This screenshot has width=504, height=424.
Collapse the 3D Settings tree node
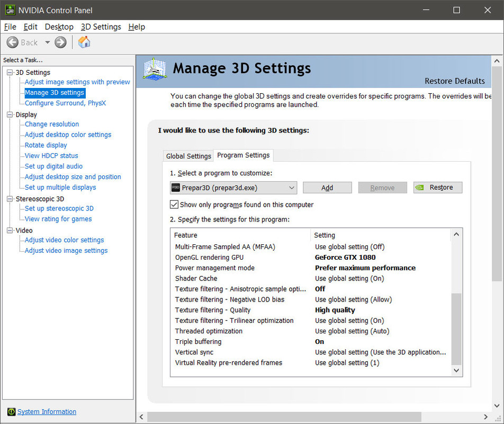[10, 73]
